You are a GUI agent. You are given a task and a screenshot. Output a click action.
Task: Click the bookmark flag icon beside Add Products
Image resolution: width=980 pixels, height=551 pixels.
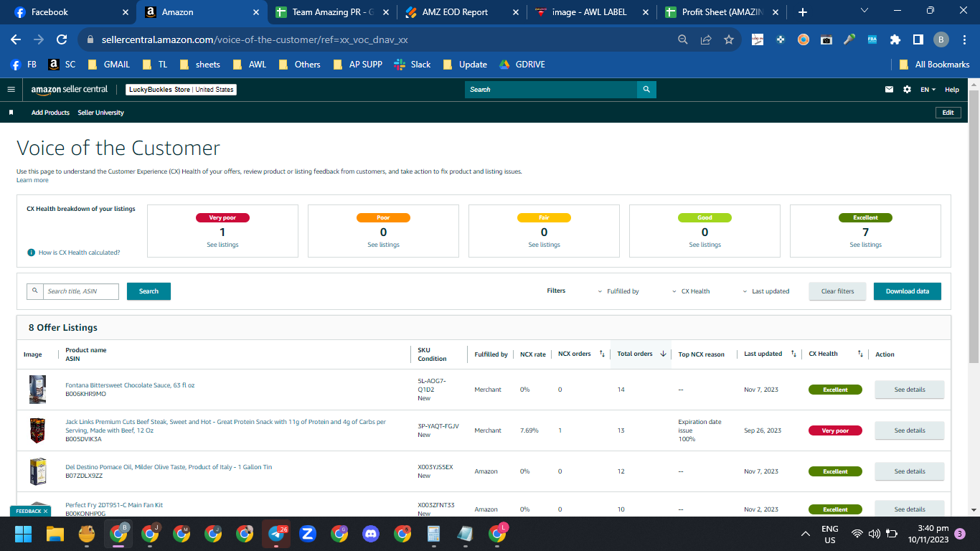[x=11, y=113]
